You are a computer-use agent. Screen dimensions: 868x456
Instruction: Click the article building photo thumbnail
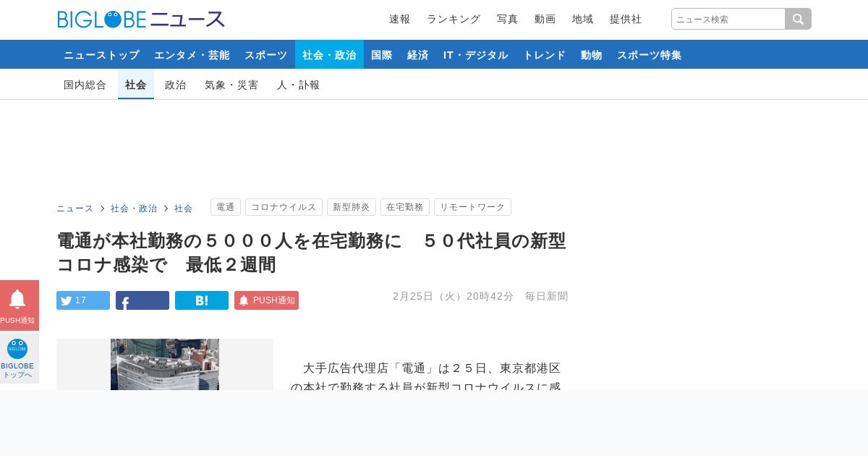pyautogui.click(x=165, y=365)
